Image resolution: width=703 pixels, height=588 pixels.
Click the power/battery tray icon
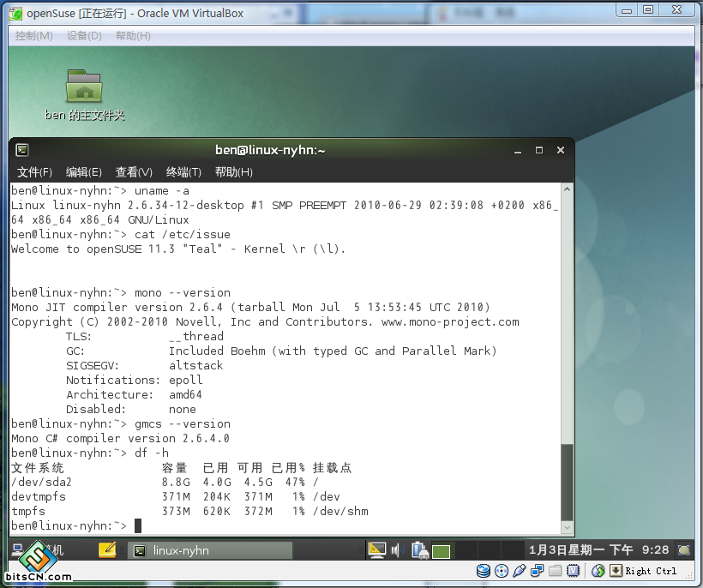(419, 550)
